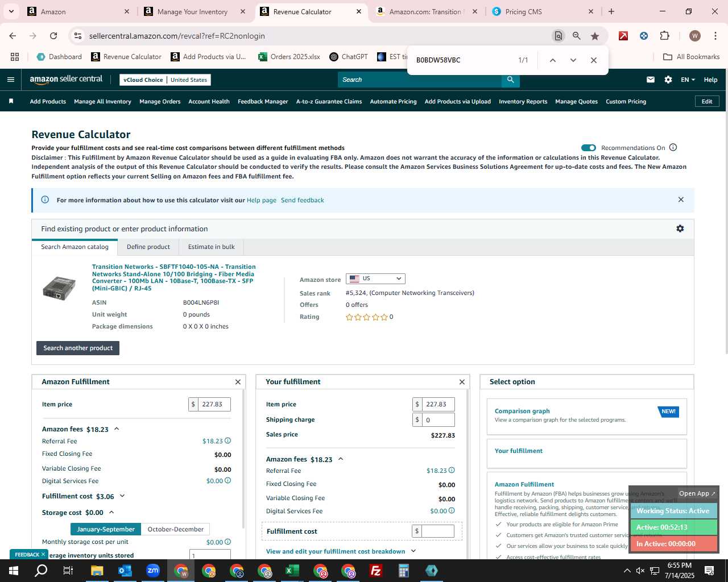Click info icon beside Your fulfillment Digital Services Fee
The image size is (728, 582).
452,510
